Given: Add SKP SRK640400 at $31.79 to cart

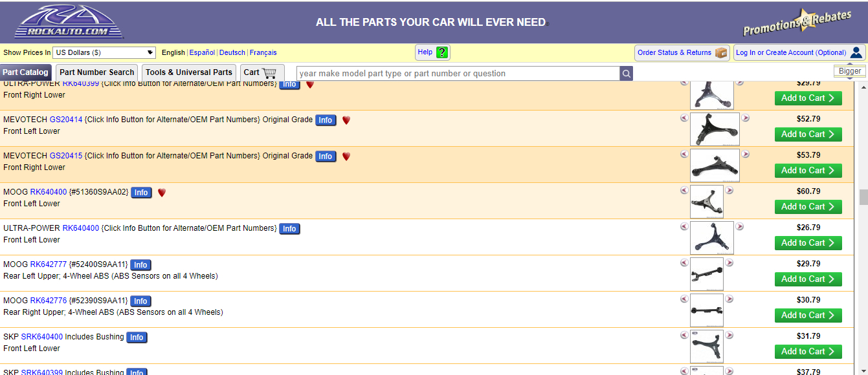Looking at the screenshot, I should [808, 352].
